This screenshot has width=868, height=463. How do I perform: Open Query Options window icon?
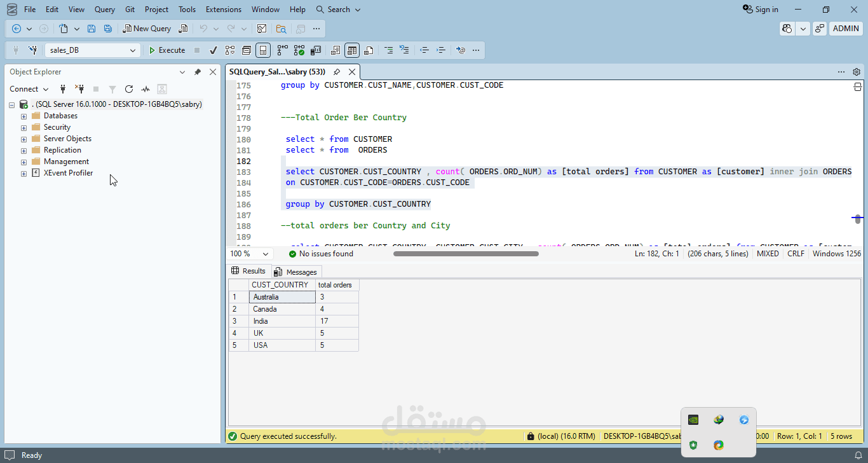pyautogui.click(x=247, y=50)
